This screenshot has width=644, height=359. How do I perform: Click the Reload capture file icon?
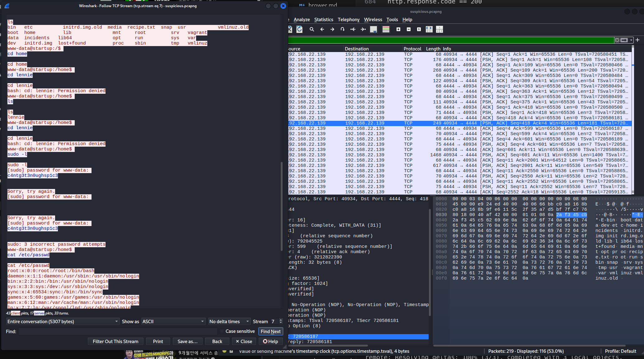pos(299,29)
